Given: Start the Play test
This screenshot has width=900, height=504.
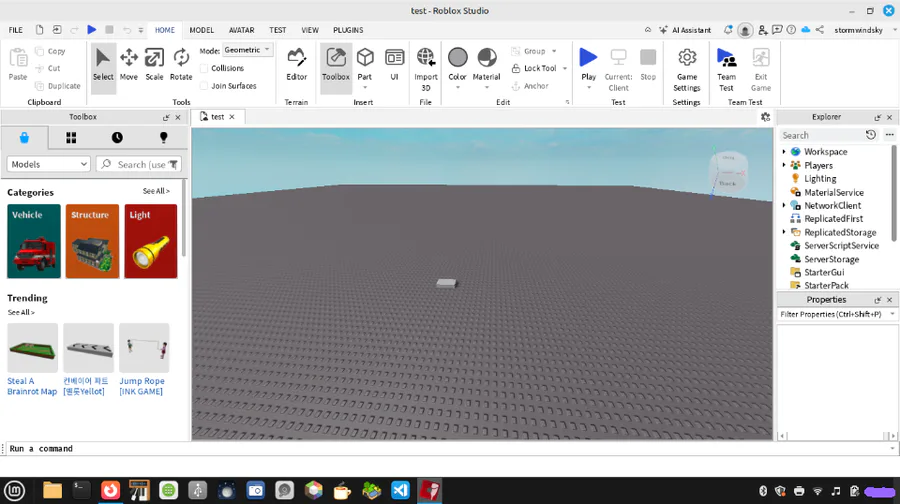Looking at the screenshot, I should click(x=588, y=63).
